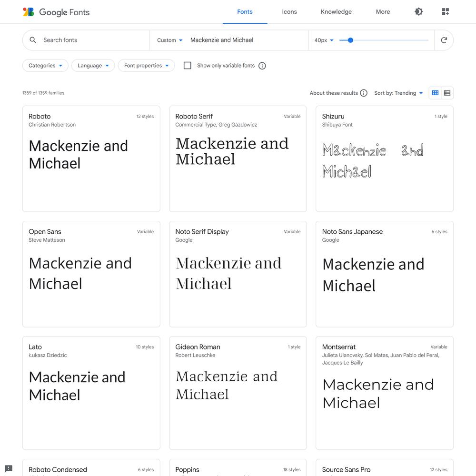Click the preview text field 'Mackenzie and Michael'
476x476 pixels.
click(248, 40)
